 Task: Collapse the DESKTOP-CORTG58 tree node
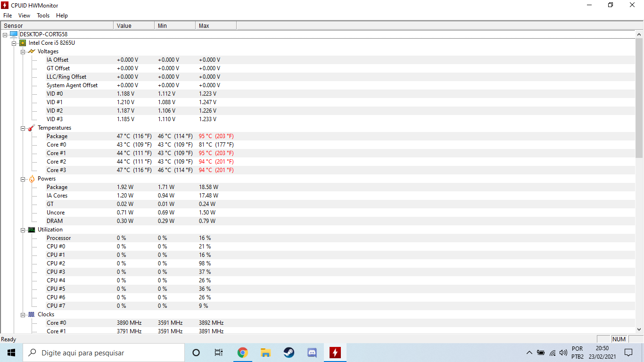tap(5, 34)
